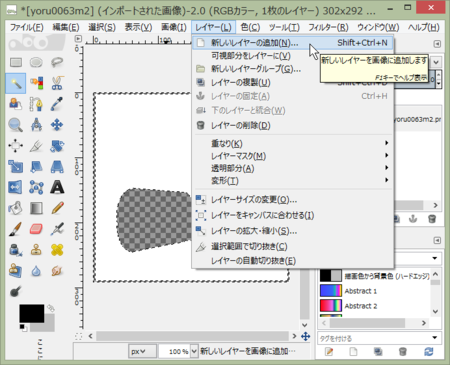Select the Paintbrush tool

(x=16, y=229)
